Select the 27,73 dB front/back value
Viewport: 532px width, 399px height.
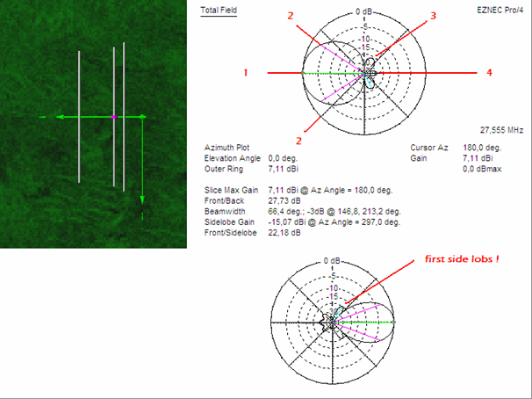(284, 200)
